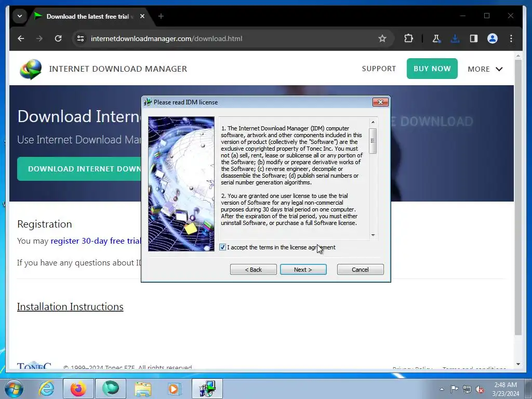Show Chrome downloads panel
This screenshot has width=532, height=399.
click(455, 38)
